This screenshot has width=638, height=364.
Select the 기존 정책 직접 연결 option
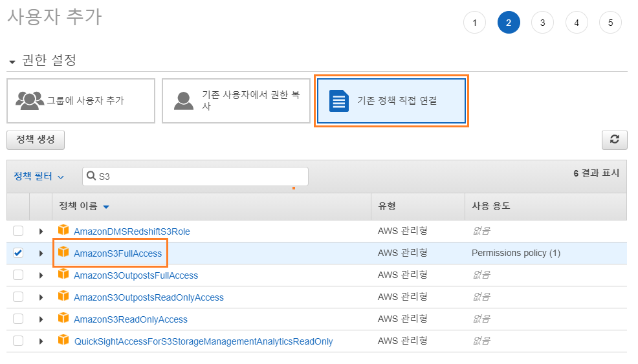tap(391, 101)
